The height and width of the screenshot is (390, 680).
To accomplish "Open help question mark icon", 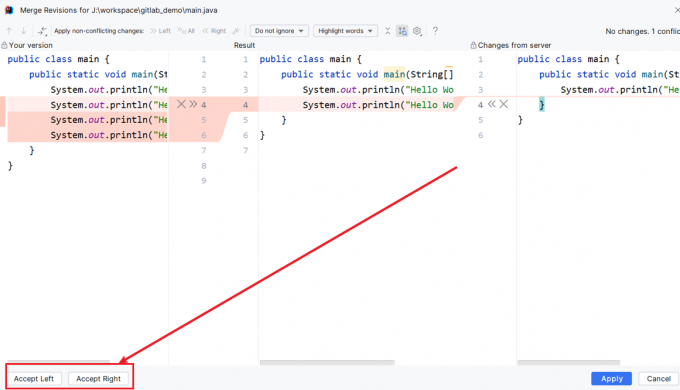I will 435,31.
